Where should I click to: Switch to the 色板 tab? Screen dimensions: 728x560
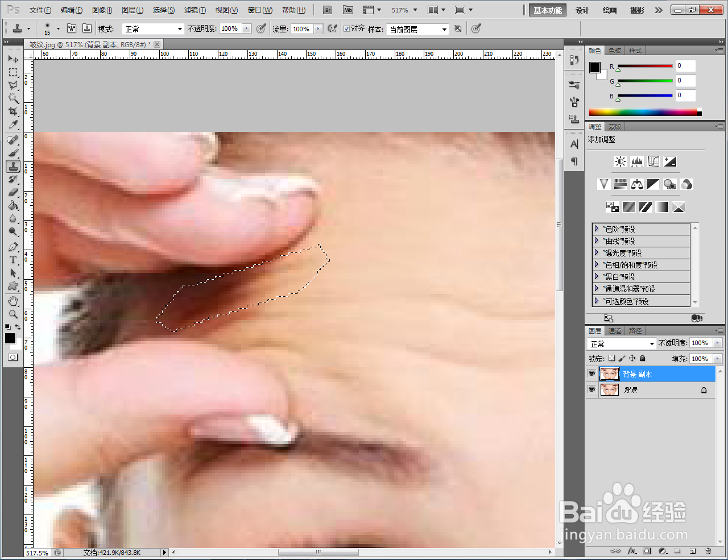tap(615, 51)
